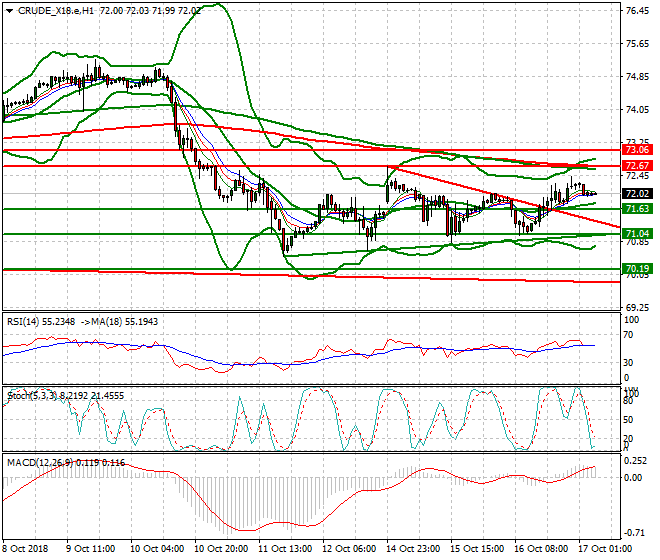This screenshot has width=660, height=560.
Task: Click the green 71.63 price level label
Action: point(637,209)
